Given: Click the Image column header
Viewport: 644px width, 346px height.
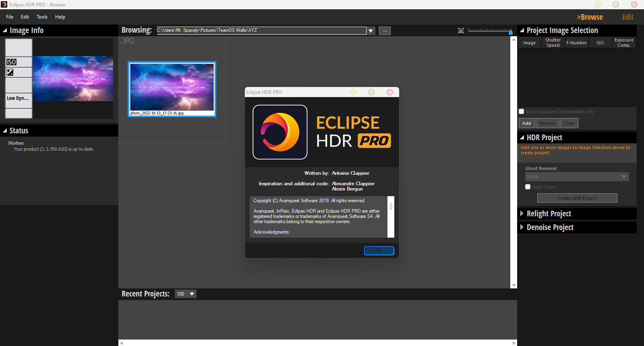Looking at the screenshot, I should [529, 43].
